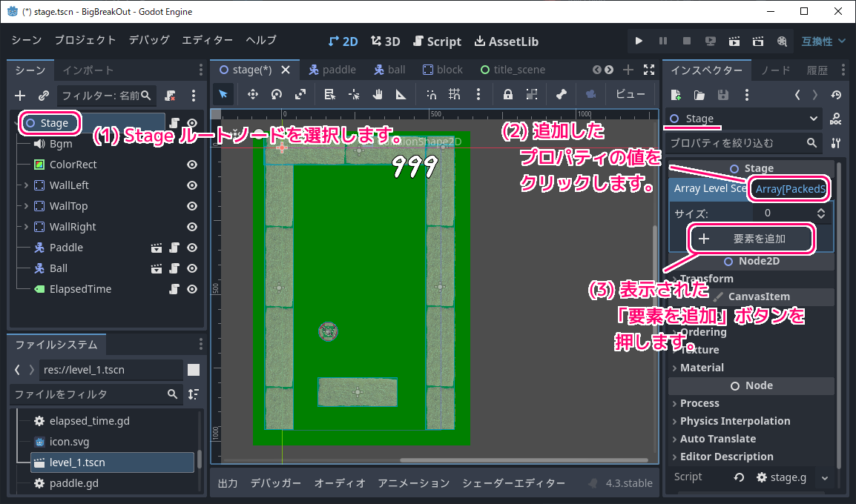The height and width of the screenshot is (504, 856).
Task: Open the プロジェクト menu
Action: pos(85,40)
